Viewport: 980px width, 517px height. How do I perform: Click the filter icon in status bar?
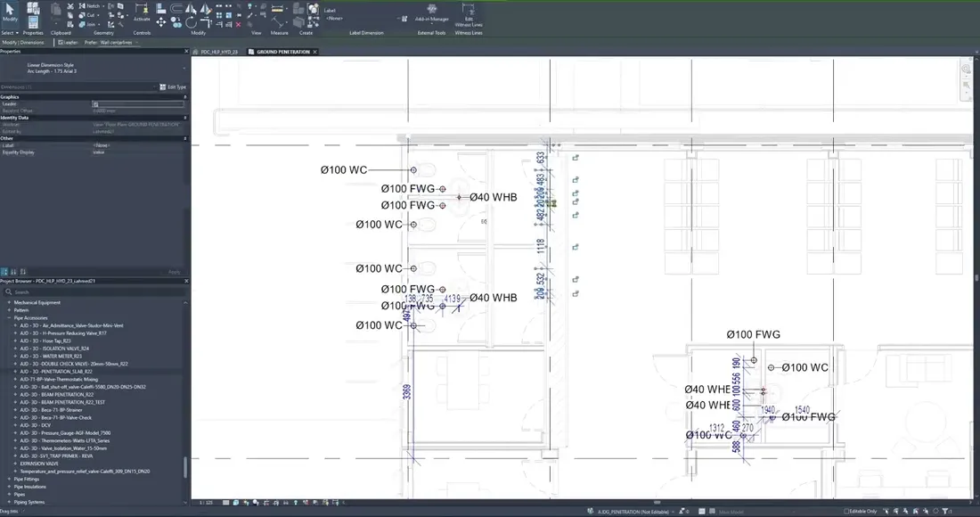(946, 512)
